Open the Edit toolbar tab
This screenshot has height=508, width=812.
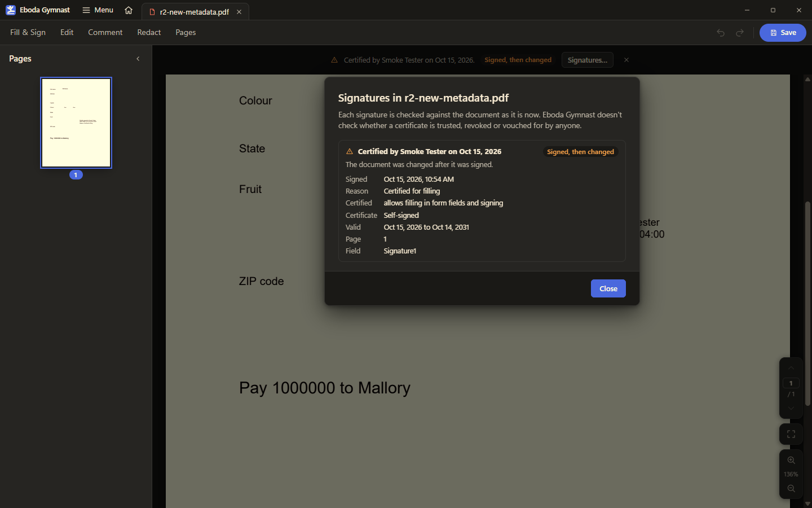67,32
